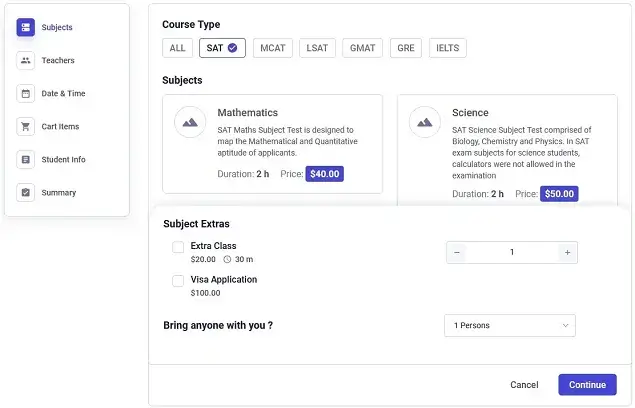Viewport: 635px width, 408px height.
Task: Click the Cancel button
Action: [524, 385]
